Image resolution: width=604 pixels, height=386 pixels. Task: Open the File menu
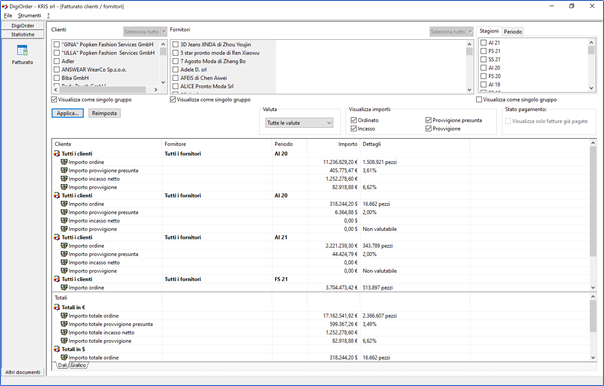pos(8,15)
